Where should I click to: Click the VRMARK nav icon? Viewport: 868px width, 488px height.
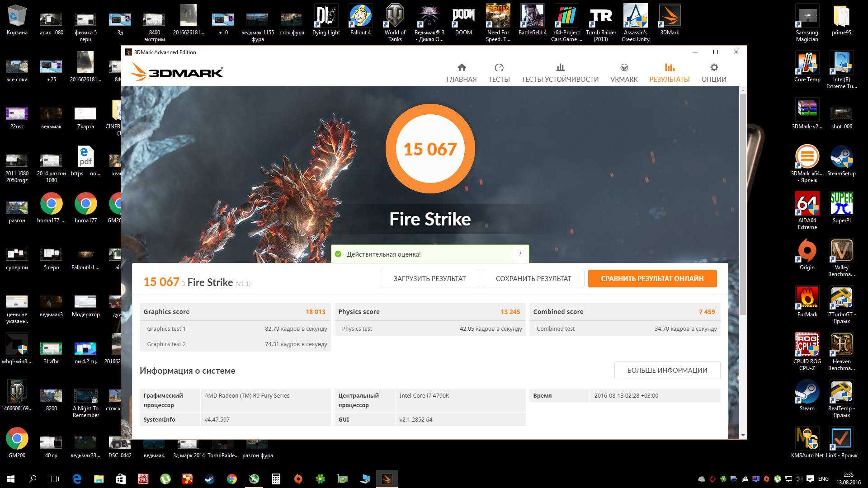click(624, 68)
